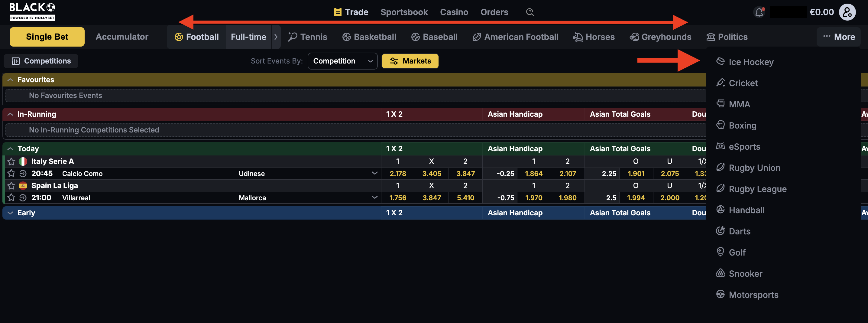Click the yellow Markets button
This screenshot has height=323, width=868.
tap(410, 61)
